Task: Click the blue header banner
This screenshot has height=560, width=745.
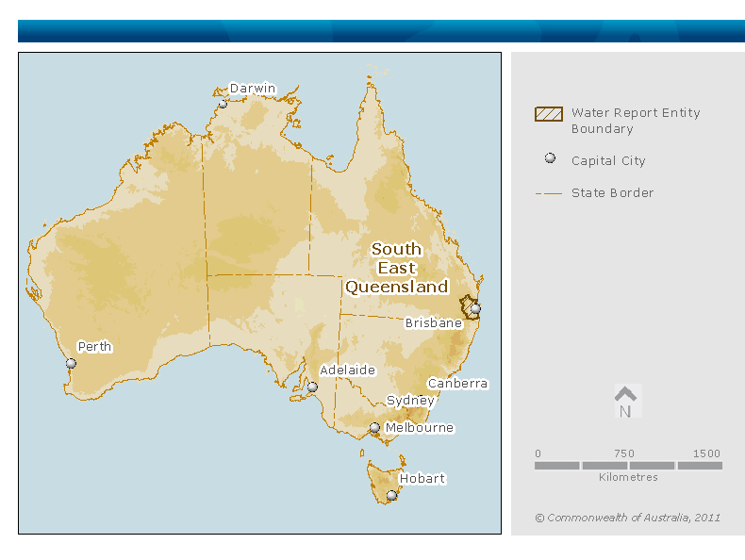Action: 381,31
